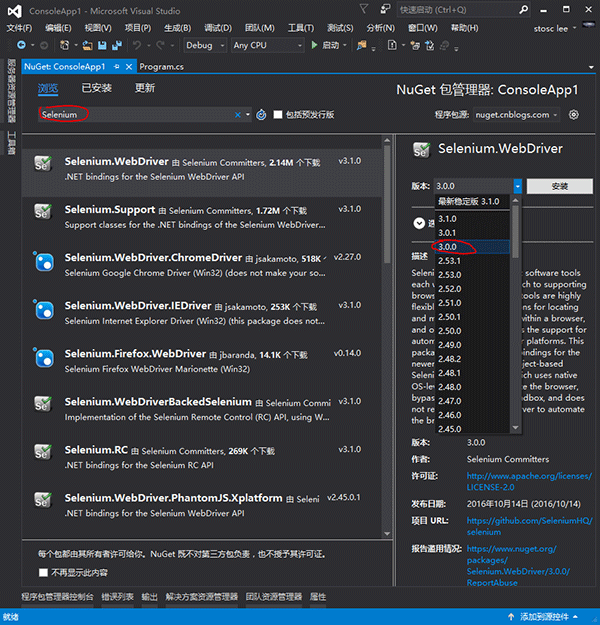600x625 pixels.
Task: Close the NuGet: ConsoleApp1 tab
Action: (x=129, y=67)
